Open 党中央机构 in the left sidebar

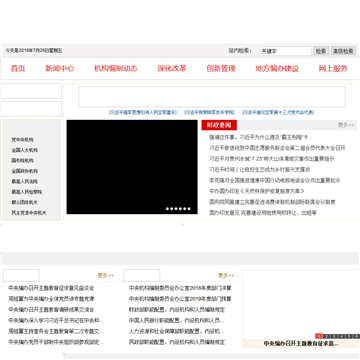pos(23,140)
